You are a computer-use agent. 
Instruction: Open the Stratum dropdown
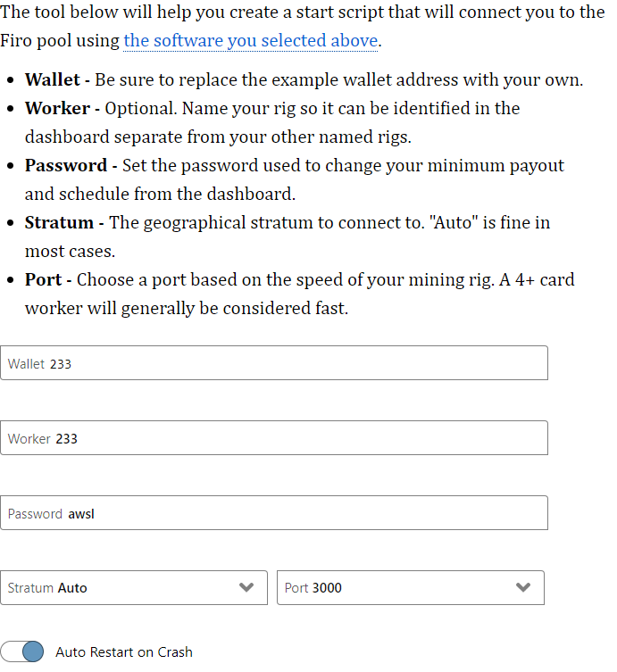[x=134, y=587]
